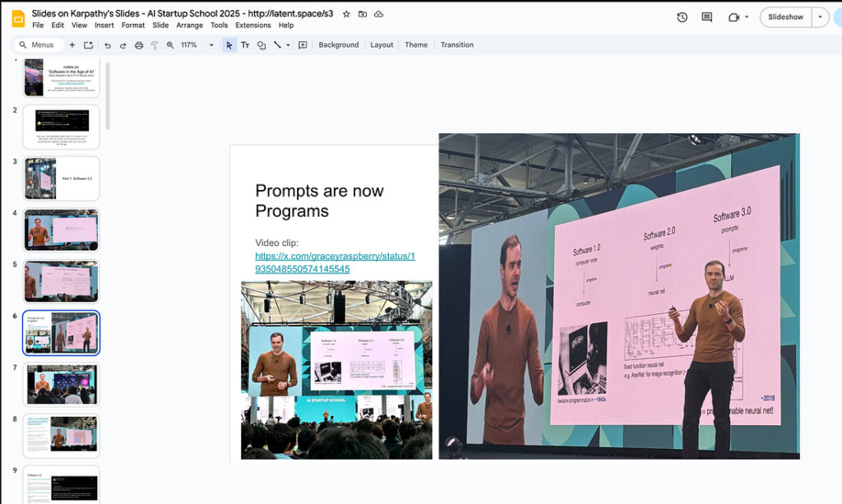The image size is (842, 504).
Task: Select the Line tool
Action: pos(277,45)
